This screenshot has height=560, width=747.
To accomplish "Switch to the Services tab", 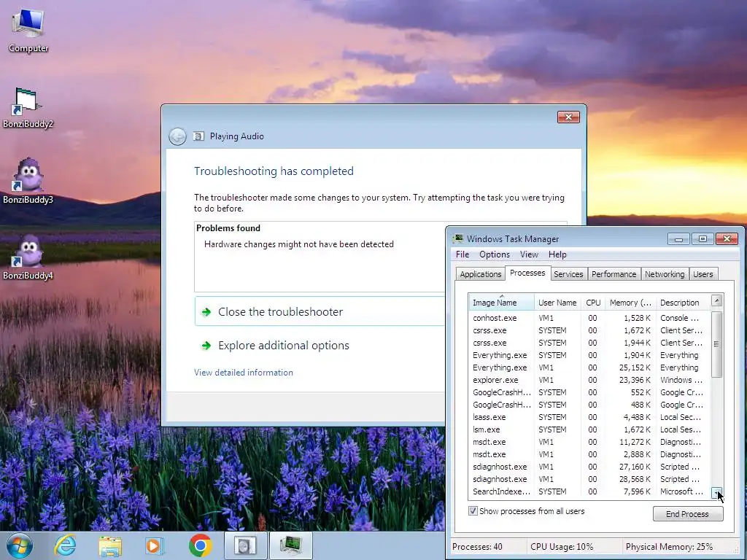I will tap(568, 274).
